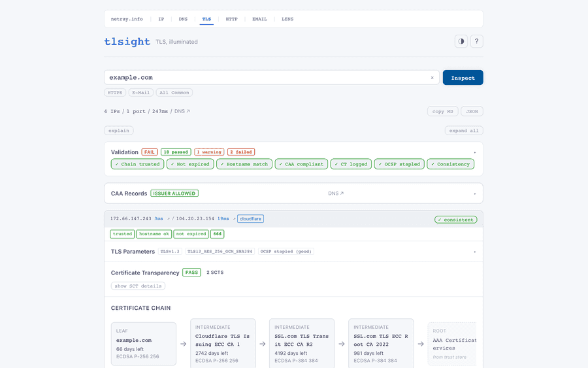Open the EMAIL tab

tap(259, 19)
